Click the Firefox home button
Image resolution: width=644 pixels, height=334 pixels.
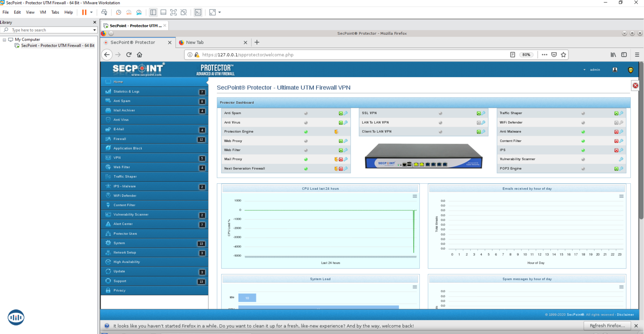click(x=140, y=55)
